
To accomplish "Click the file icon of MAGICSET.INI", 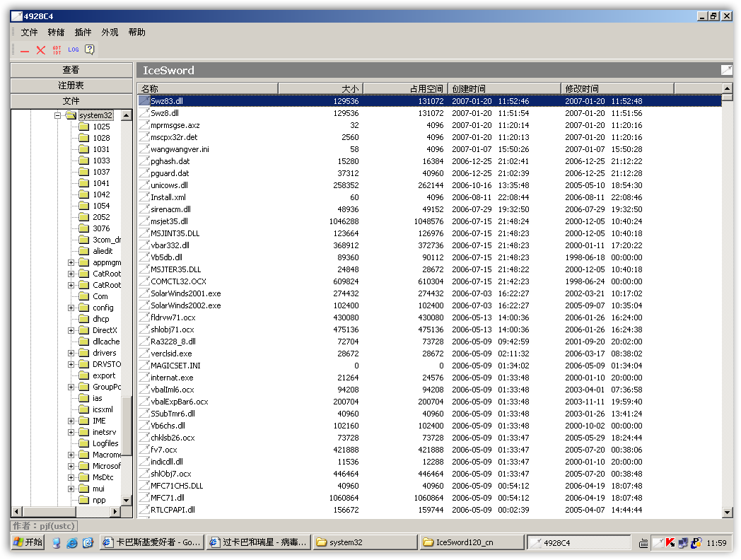I will pos(144,366).
